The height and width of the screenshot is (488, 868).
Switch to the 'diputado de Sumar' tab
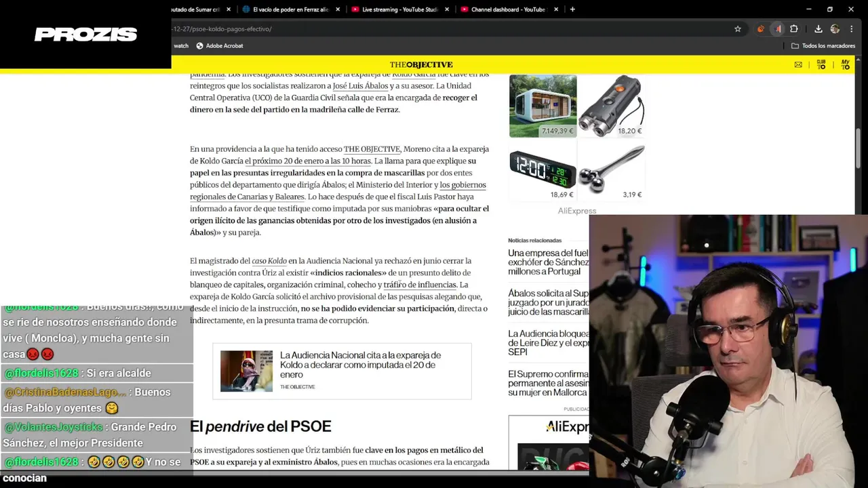pyautogui.click(x=197, y=9)
